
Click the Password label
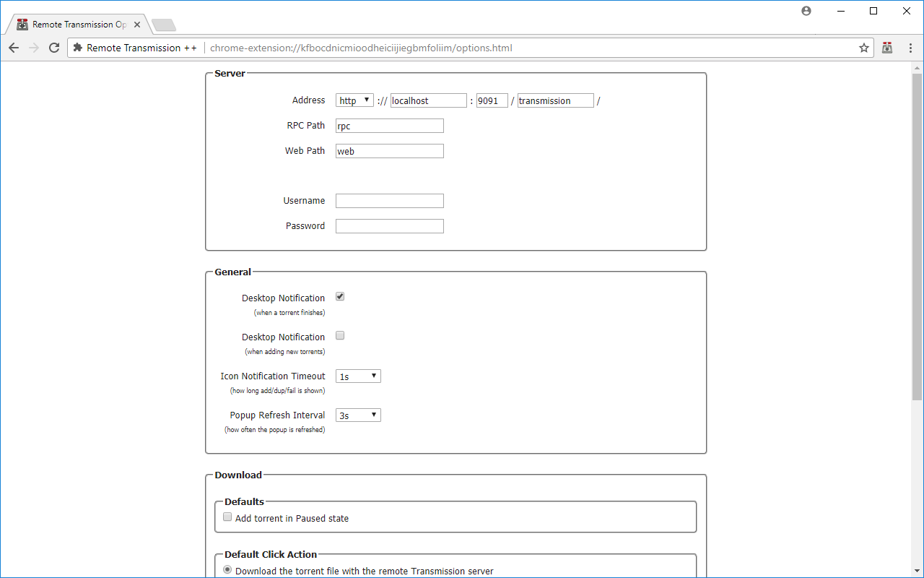(x=305, y=226)
